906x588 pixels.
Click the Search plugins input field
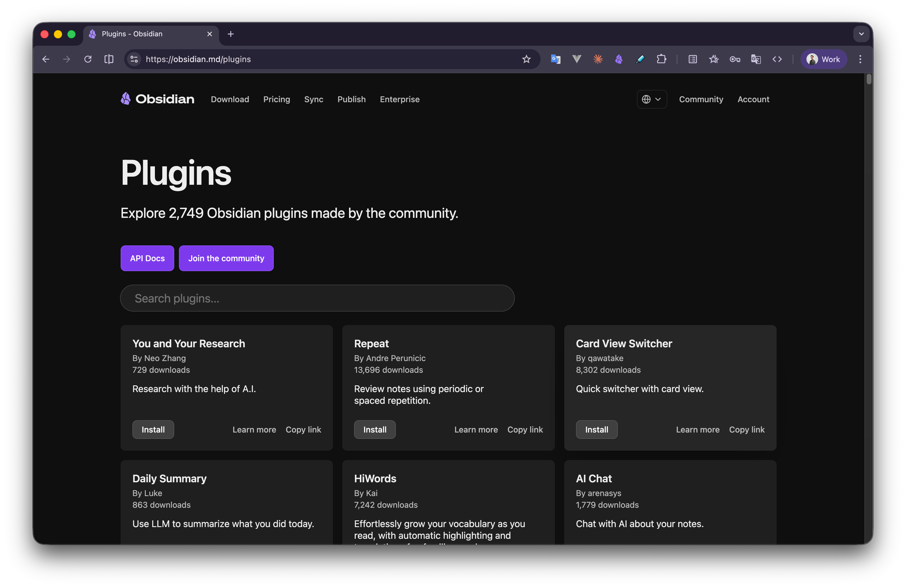click(x=317, y=298)
